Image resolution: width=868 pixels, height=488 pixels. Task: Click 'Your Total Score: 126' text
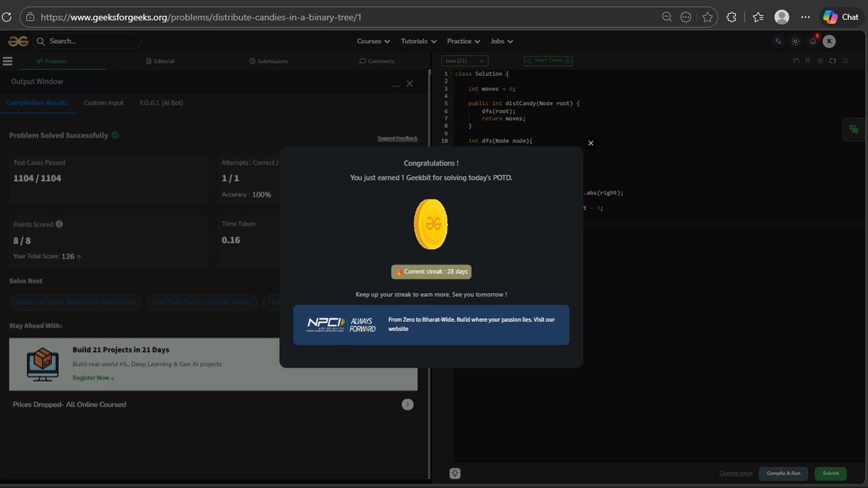coord(47,256)
